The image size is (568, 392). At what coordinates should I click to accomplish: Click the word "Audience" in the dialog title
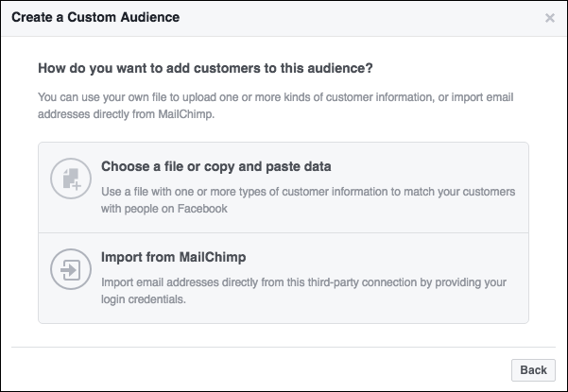click(149, 18)
